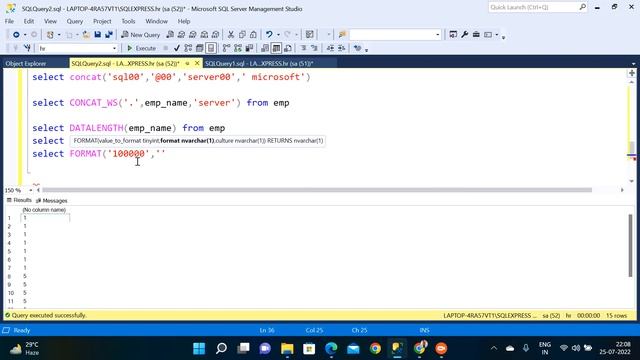Switch to the Object Explorer tab
The height and width of the screenshot is (360, 640).
(x=26, y=64)
